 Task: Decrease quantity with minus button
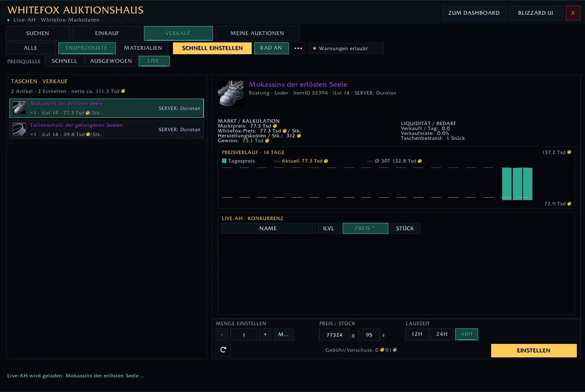click(x=222, y=335)
